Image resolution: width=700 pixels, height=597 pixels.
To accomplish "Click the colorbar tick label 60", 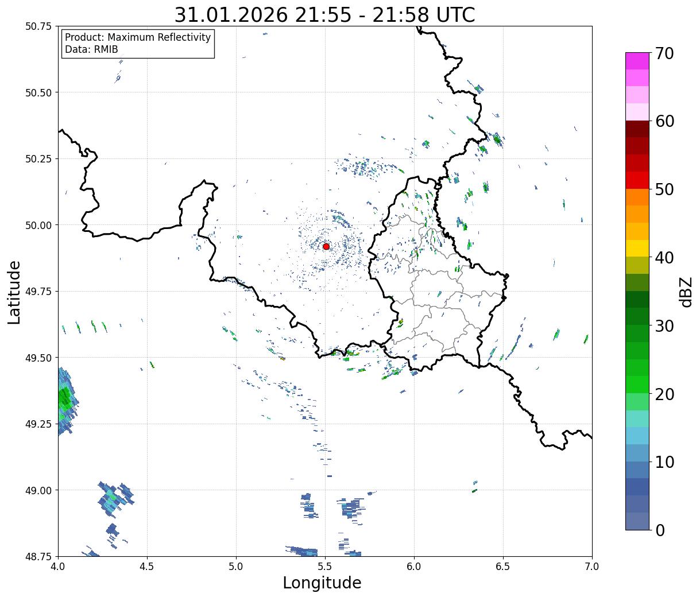I will pyautogui.click(x=664, y=121).
